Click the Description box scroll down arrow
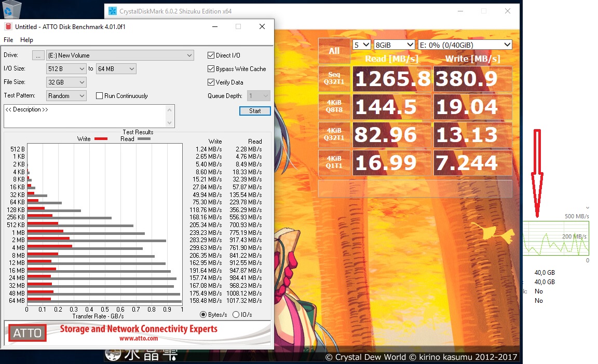 [x=170, y=122]
